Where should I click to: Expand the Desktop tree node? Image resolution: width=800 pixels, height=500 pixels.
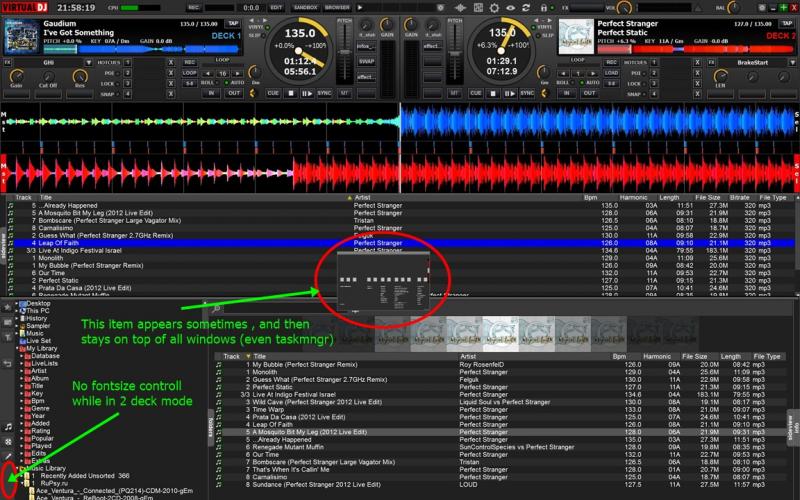coord(16,303)
